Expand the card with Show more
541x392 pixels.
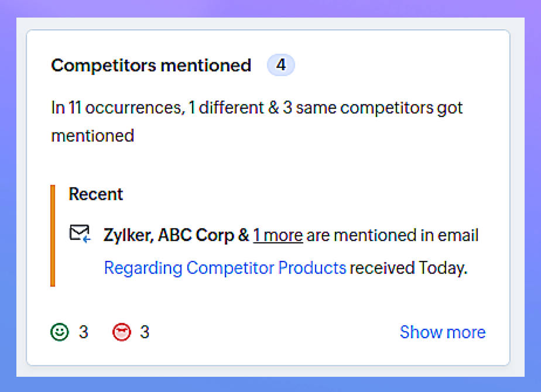(x=442, y=332)
